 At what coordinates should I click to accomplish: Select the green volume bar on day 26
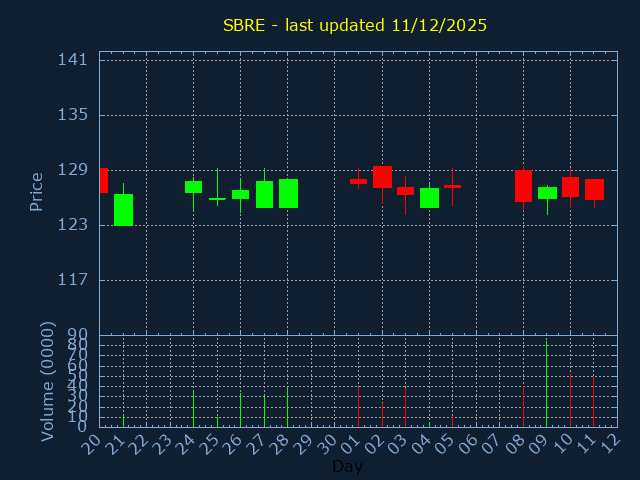coord(240,410)
